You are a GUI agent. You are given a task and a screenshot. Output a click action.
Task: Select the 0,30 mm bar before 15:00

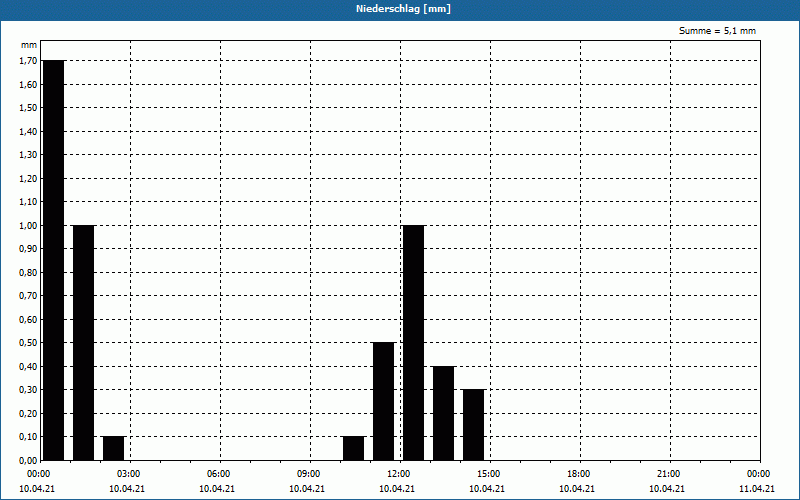[473, 424]
